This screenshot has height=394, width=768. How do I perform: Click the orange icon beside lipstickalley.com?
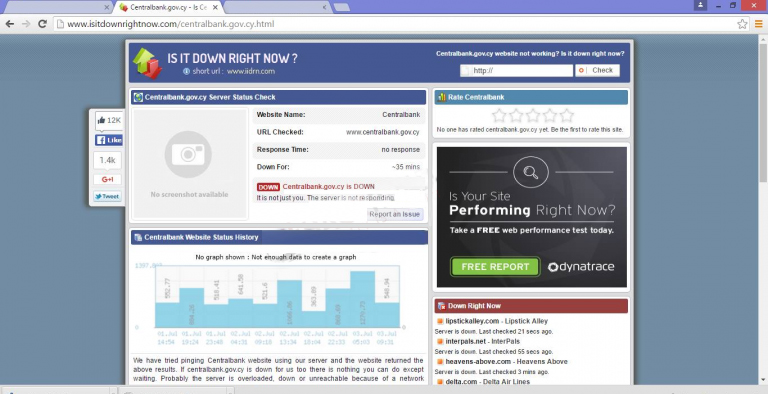[440, 321]
